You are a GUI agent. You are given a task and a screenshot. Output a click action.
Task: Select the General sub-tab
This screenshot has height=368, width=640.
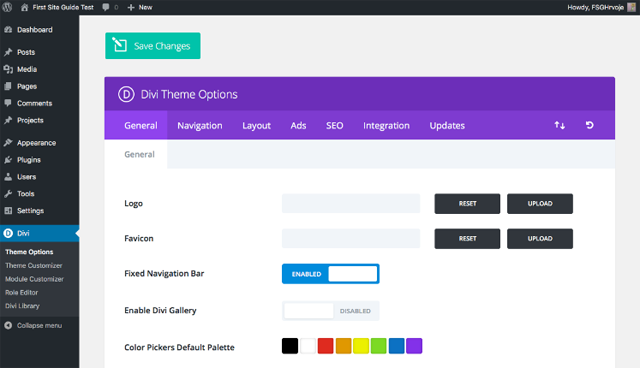136,154
